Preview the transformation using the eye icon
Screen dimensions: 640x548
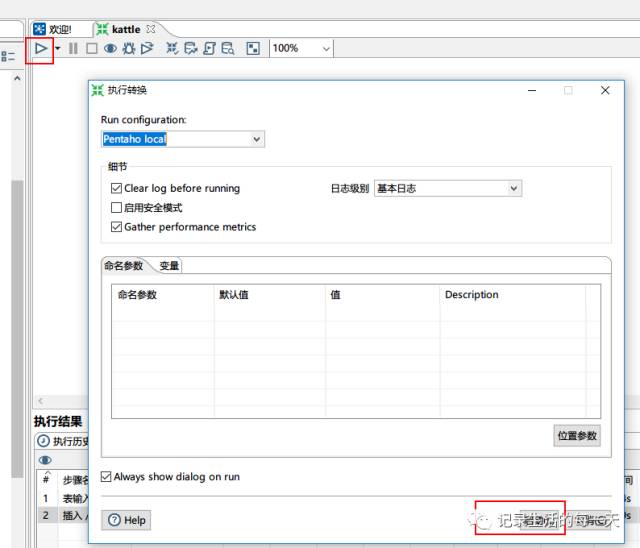[x=110, y=49]
